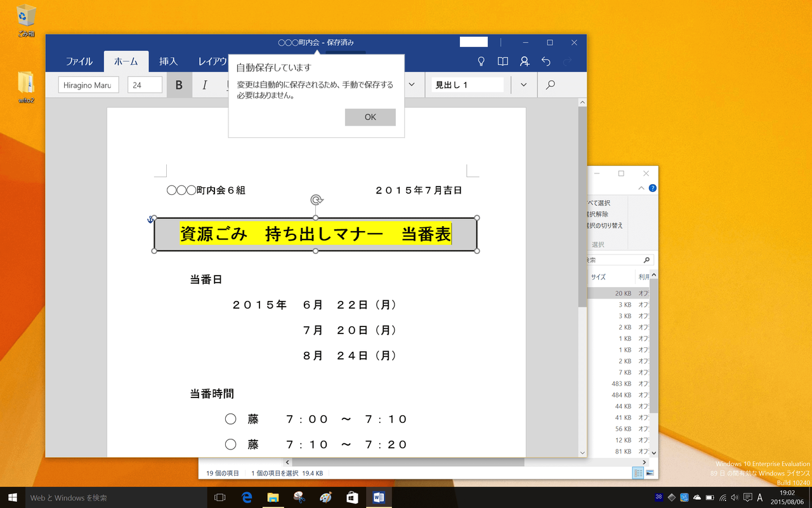Click the date ２０１５年７月吉日
The width and height of the screenshot is (812, 508).
pos(418,190)
